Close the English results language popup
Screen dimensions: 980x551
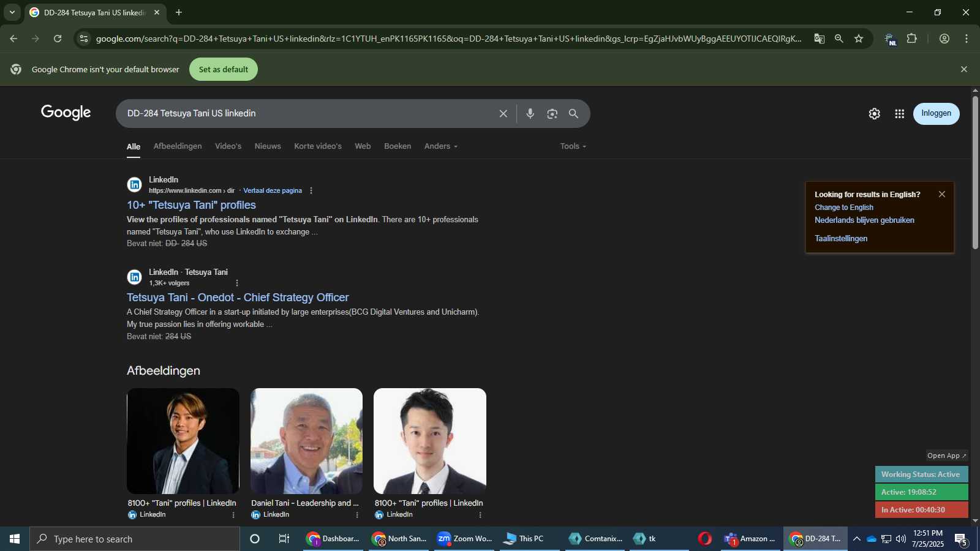click(942, 194)
